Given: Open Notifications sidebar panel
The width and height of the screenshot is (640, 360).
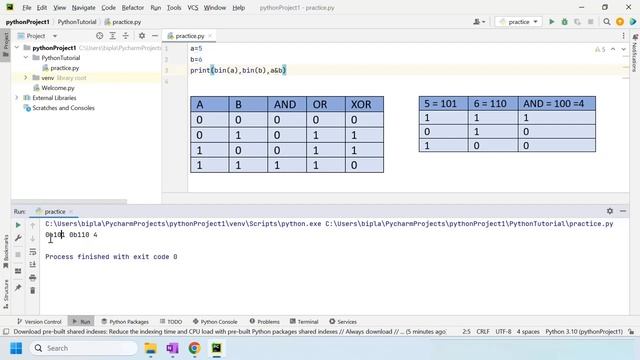Looking at the screenshot, I should coord(635,53).
